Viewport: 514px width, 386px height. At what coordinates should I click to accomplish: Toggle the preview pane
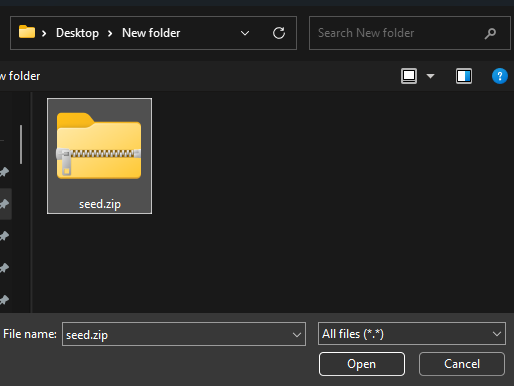[x=464, y=76]
